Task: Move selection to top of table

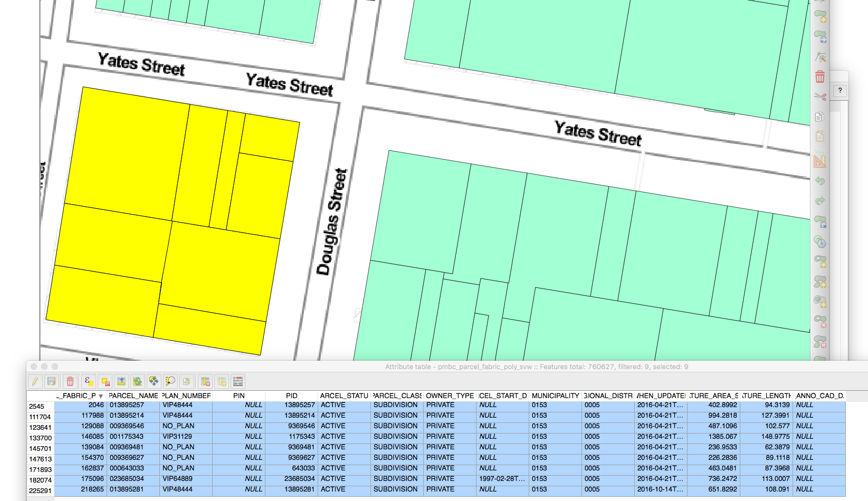Action: pos(121,381)
